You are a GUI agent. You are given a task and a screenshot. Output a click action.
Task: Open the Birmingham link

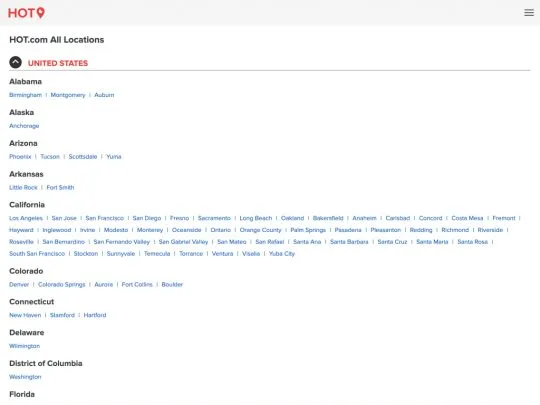[25, 95]
